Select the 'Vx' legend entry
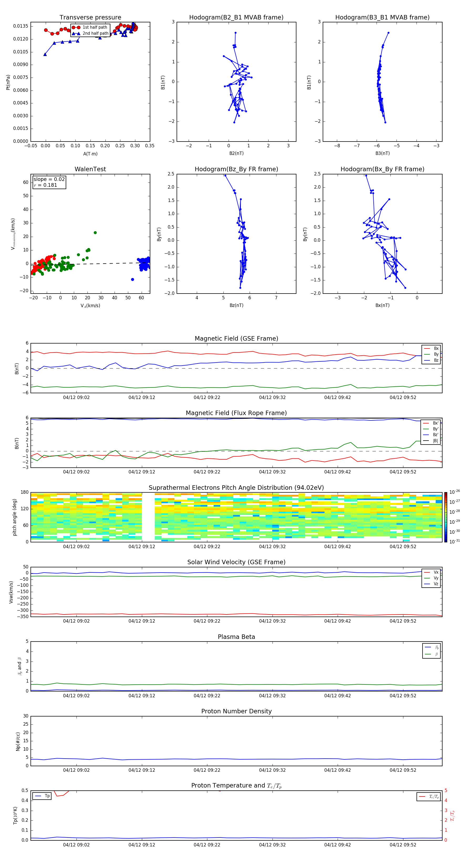 [x=431, y=572]
